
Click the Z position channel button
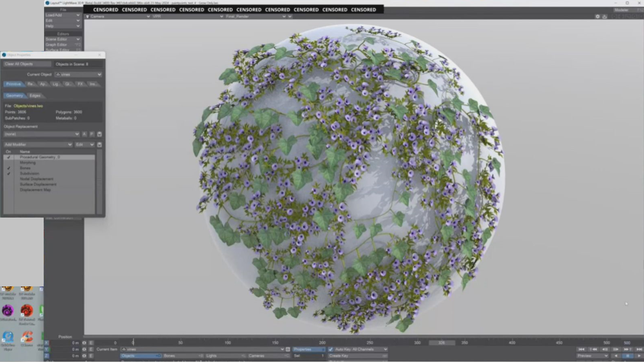tap(46, 356)
